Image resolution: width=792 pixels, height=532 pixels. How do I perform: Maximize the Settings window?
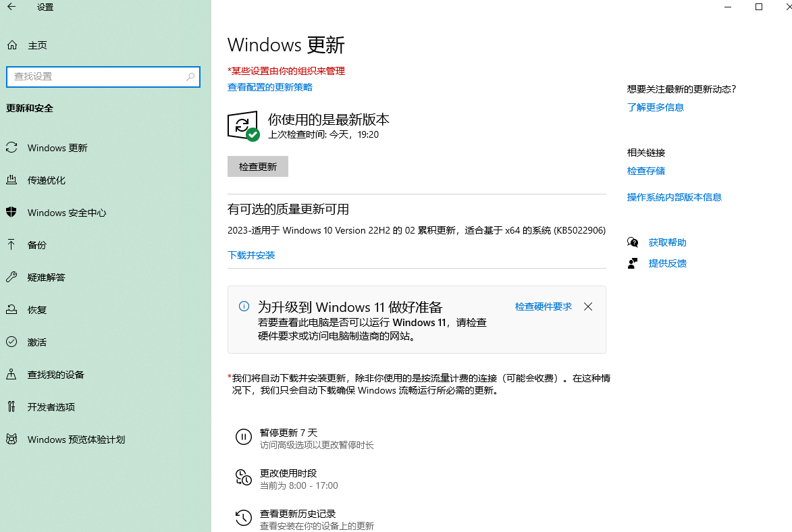759,7
